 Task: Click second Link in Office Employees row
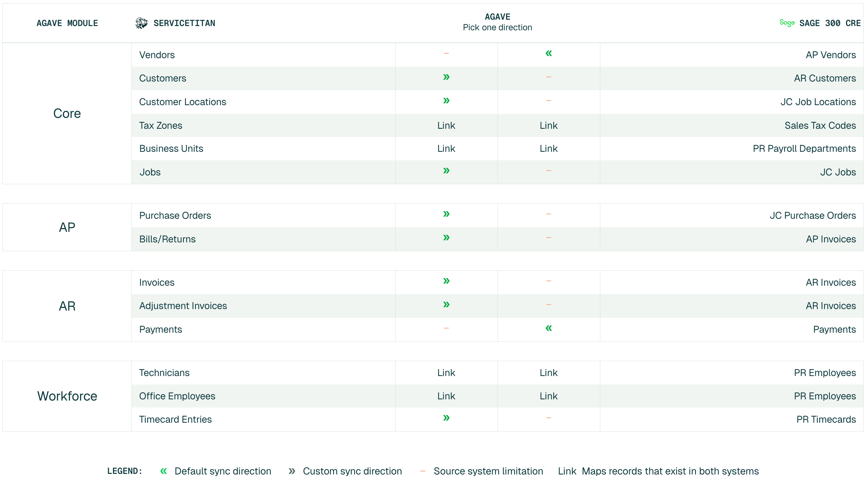(548, 396)
